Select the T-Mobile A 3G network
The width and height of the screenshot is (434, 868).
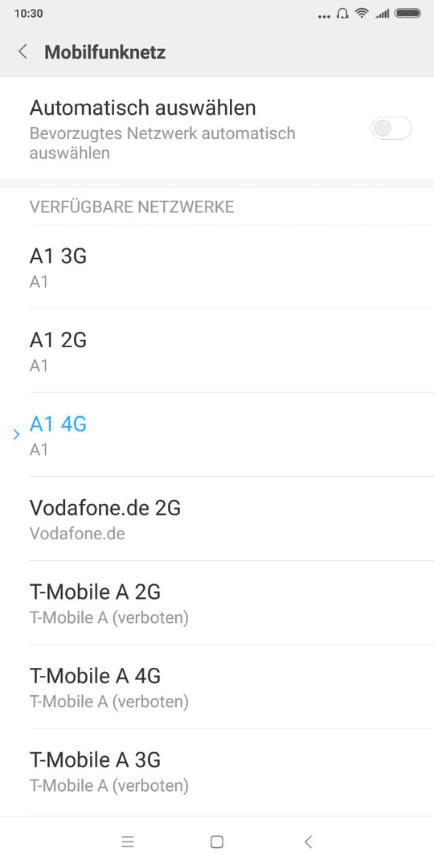(217, 771)
